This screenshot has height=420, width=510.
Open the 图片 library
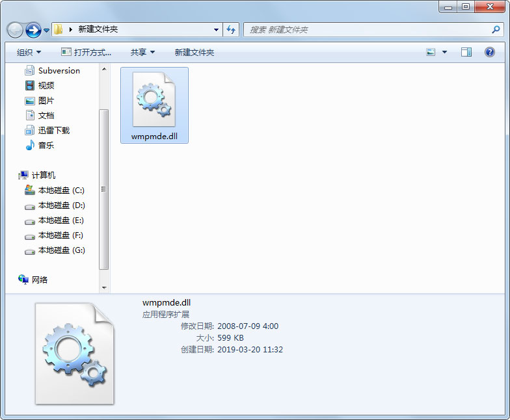46,100
